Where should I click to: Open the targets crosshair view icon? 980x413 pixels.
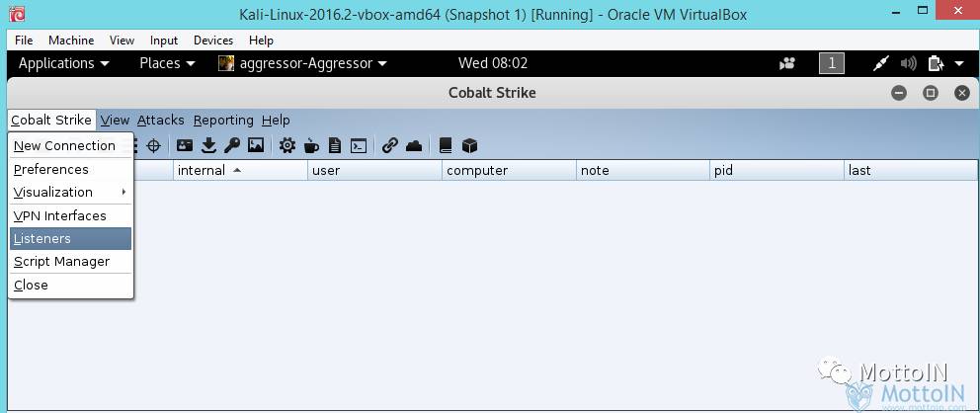pyautogui.click(x=153, y=145)
